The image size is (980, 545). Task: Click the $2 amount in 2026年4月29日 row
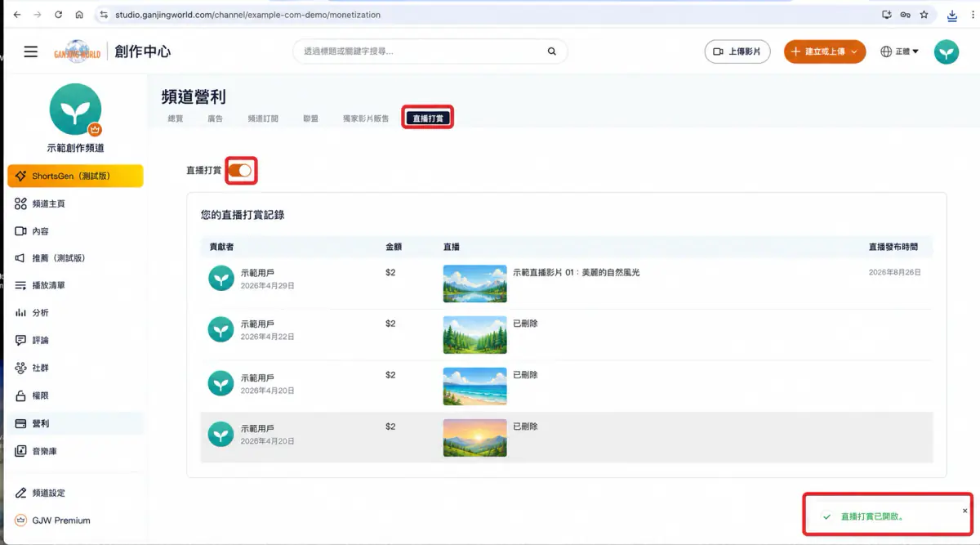pyautogui.click(x=390, y=272)
